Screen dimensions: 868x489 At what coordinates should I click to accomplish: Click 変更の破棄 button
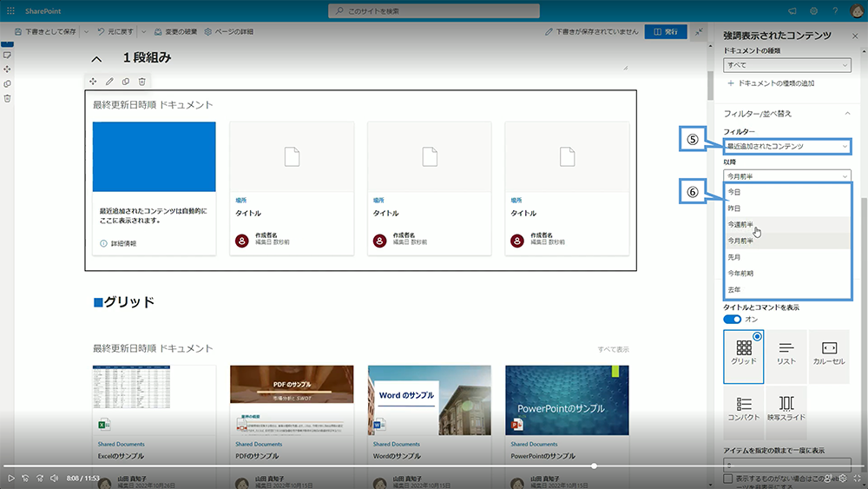pos(175,32)
